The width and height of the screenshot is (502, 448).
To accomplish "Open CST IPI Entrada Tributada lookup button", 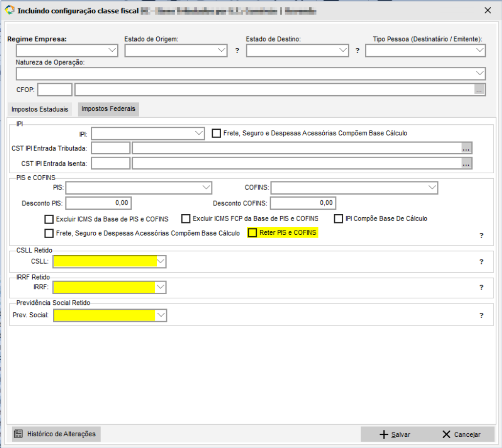I will pos(466,148).
